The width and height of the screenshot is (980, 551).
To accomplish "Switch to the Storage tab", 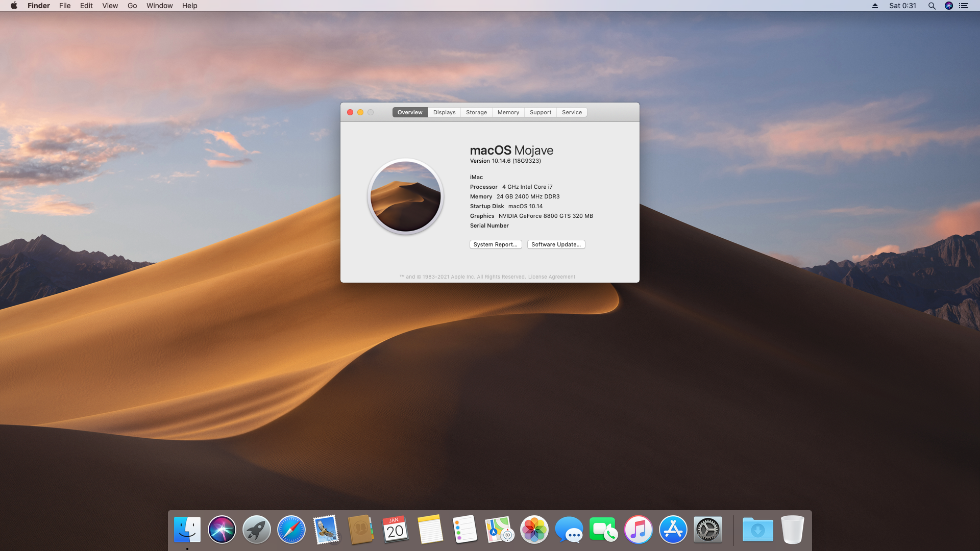I will tap(476, 112).
